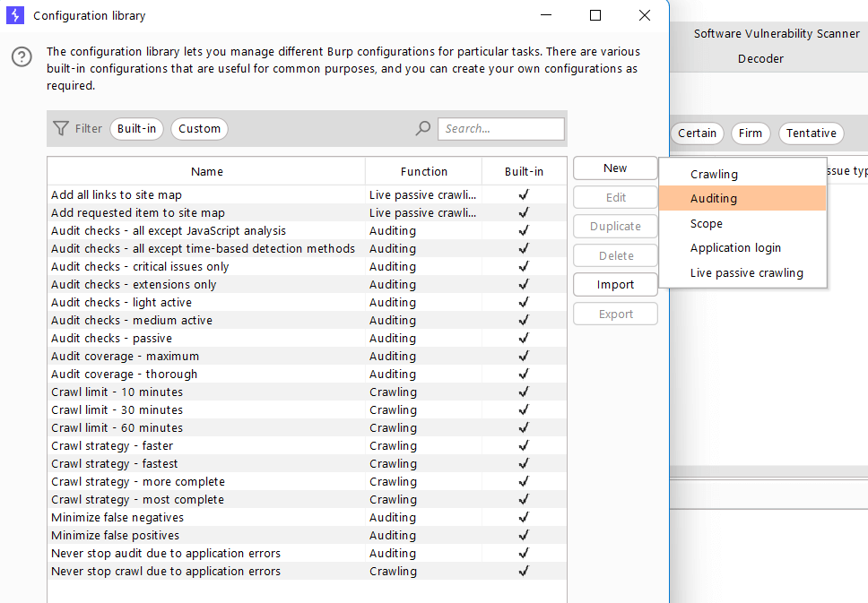The width and height of the screenshot is (868, 603).
Task: Select 'Audit coverage - maximum' row
Action: click(308, 357)
